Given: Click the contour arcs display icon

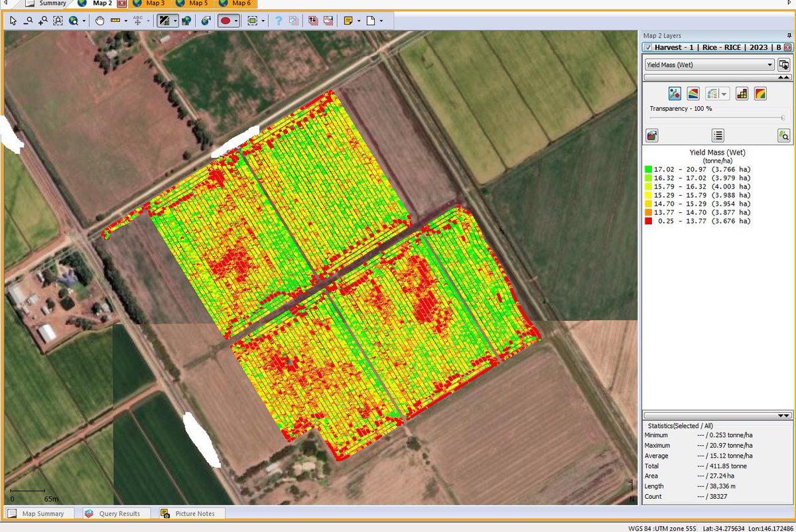Looking at the screenshot, I should coord(712,94).
